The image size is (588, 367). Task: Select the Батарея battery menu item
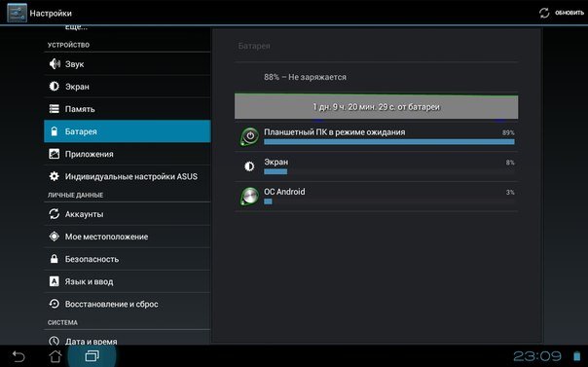point(128,131)
